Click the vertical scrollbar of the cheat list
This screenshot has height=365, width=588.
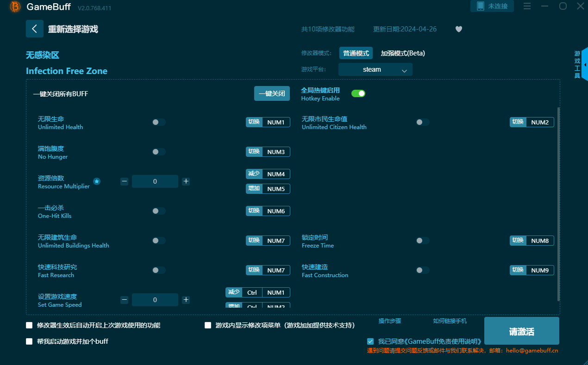click(x=558, y=204)
